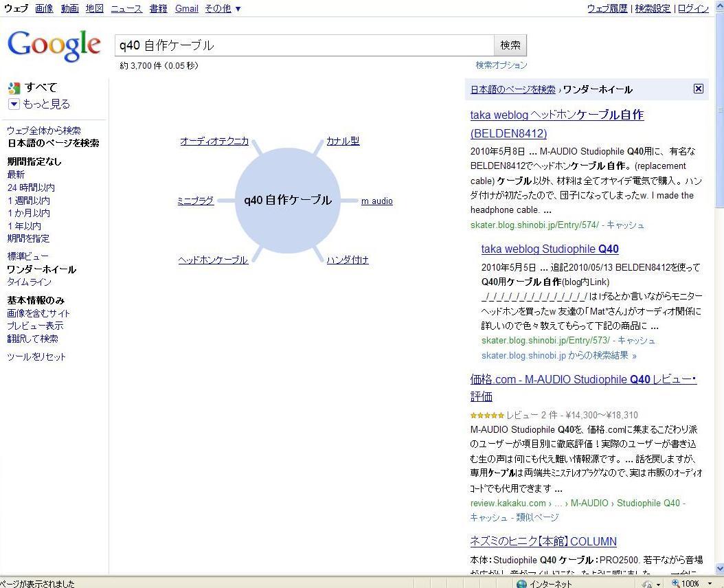
Task: Select プレビュー表示 option
Action: [x=35, y=326]
